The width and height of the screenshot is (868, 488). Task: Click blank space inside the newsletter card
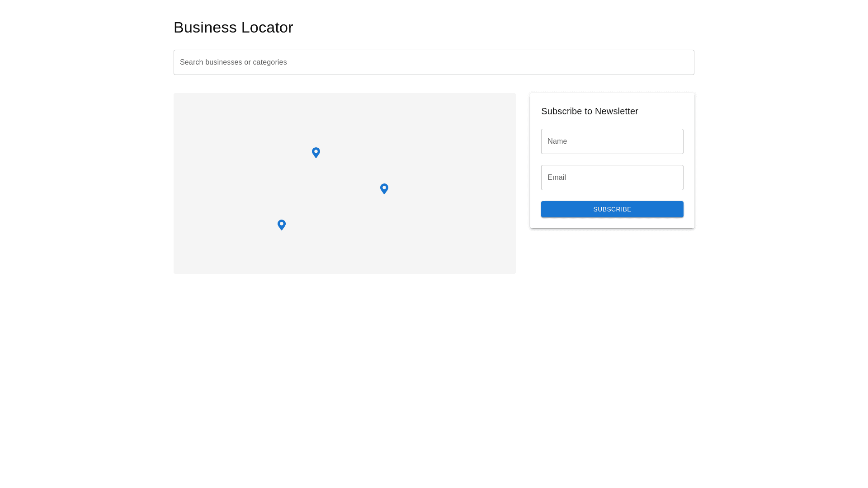[x=665, y=111]
